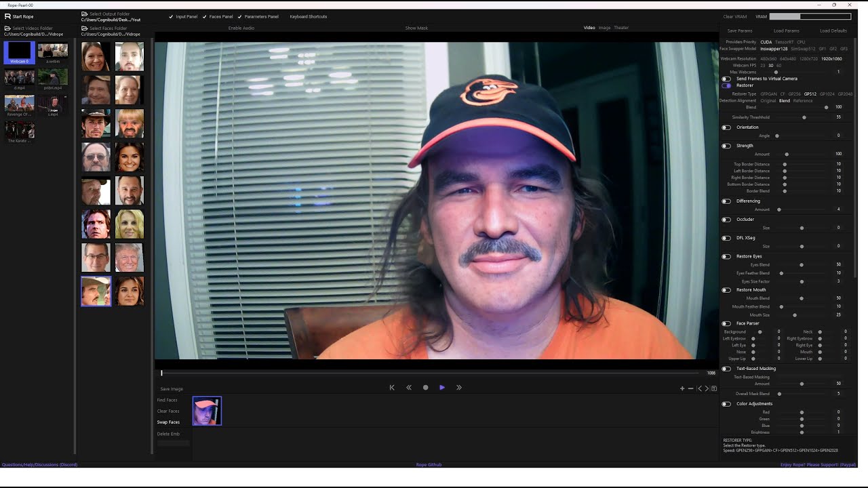Viewport: 868px width, 488px height.
Task: Choose the cowboy hat man source face
Action: 96,124
